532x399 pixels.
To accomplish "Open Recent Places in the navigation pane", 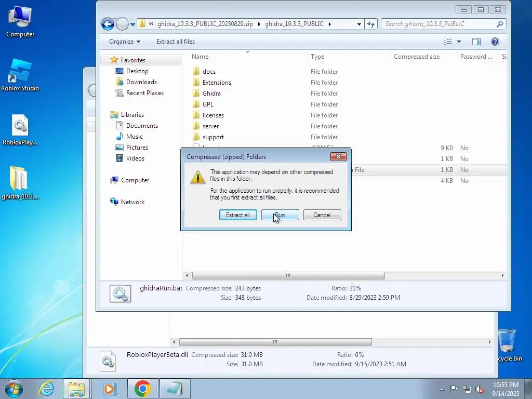I will coord(144,92).
